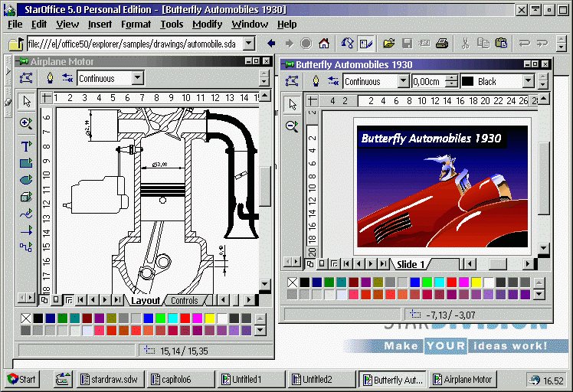
Task: Click the Stop loading icon in main toolbar
Action: [306, 44]
